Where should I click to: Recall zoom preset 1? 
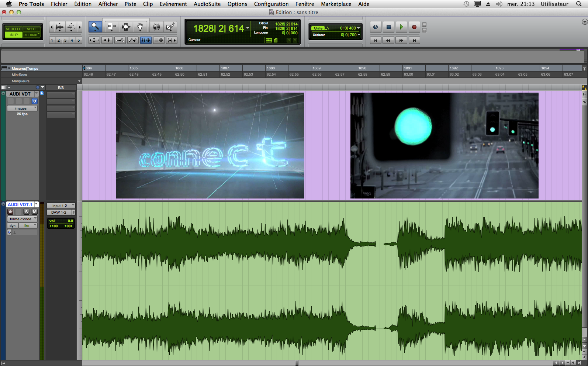click(x=52, y=40)
